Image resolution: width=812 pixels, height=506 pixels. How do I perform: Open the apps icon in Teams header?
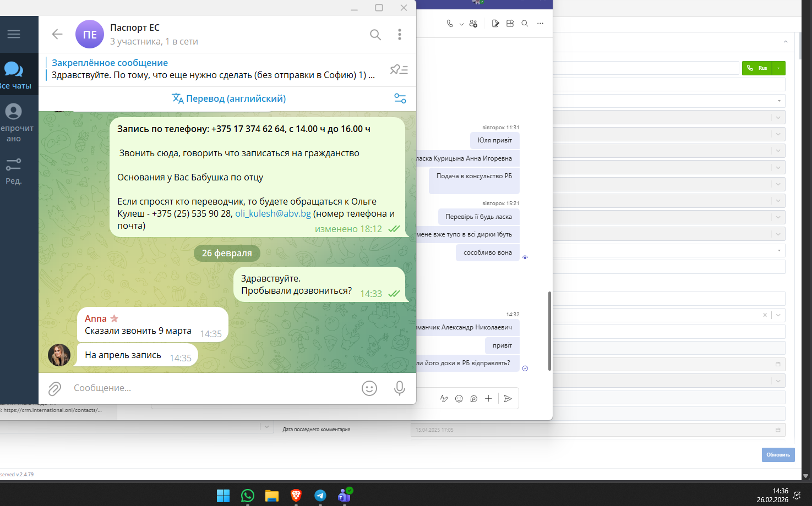[510, 24]
